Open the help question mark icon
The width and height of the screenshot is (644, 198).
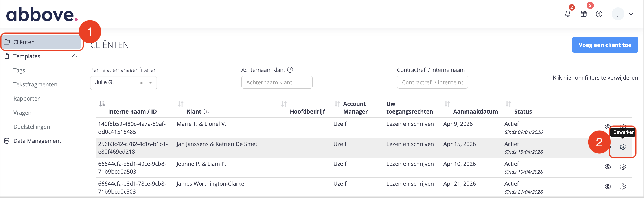[x=599, y=14]
